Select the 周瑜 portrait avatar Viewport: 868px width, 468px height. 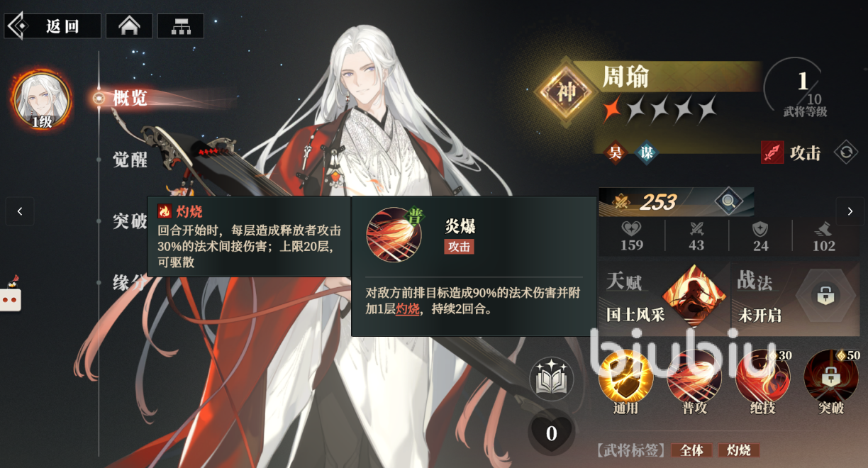click(x=42, y=99)
